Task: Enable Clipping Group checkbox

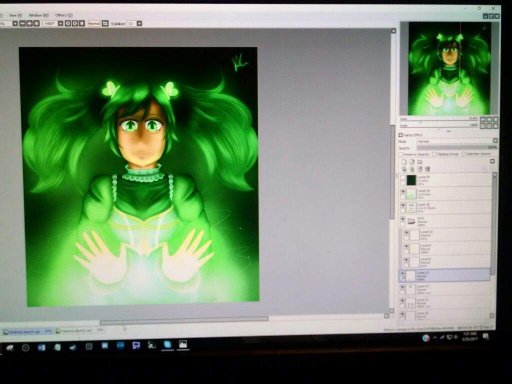Action: click(434, 154)
